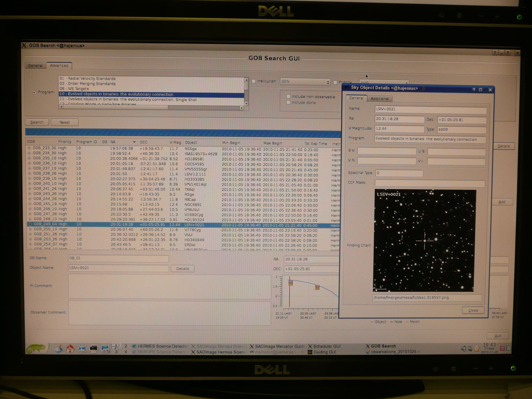Click the program list vertical scrollbar
This screenshot has width=532, height=399.
[246, 91]
